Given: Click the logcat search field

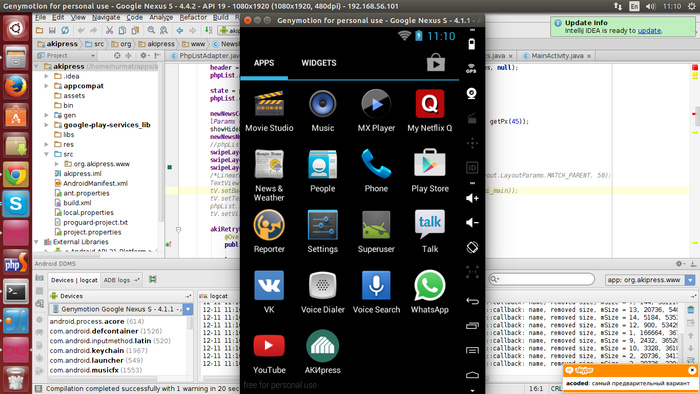Looking at the screenshot, I should click(x=542, y=279).
